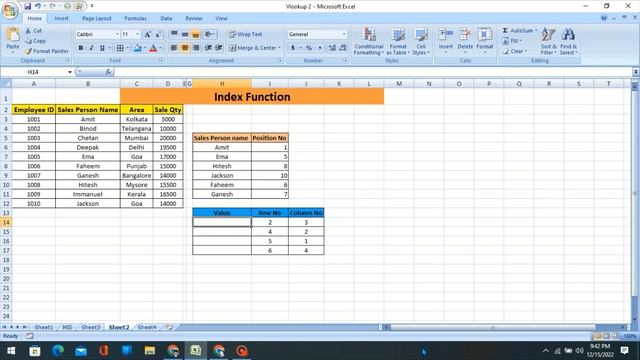
Task: Toggle Underline formatting
Action: 102,48
